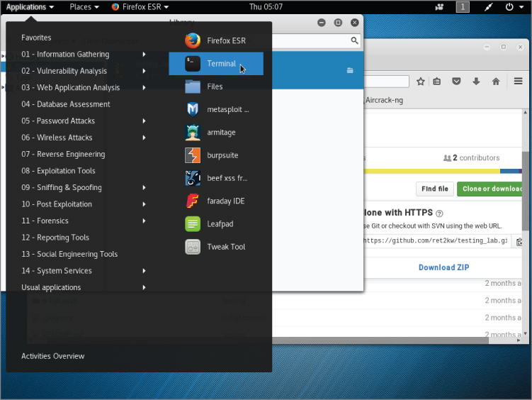The height and width of the screenshot is (400, 532).
Task: Click the screen recorder icon in top bar
Action: 439,7
